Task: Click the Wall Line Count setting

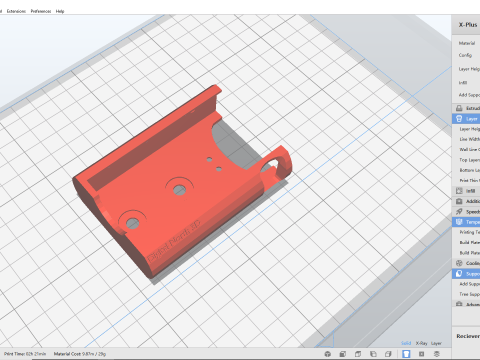Action: [x=469, y=149]
